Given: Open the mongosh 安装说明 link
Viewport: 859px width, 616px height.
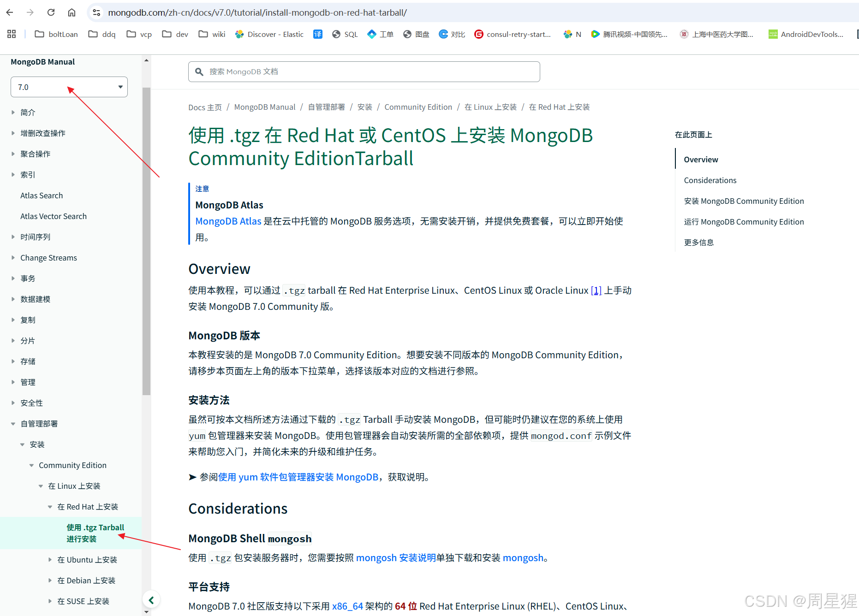Looking at the screenshot, I should pos(396,558).
